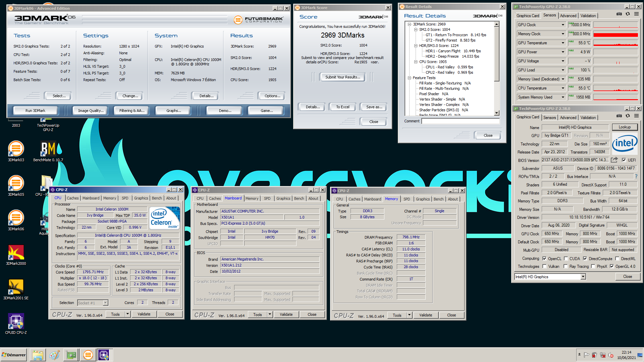Open the 3DMark2001 SE desktop icon
The width and height of the screenshot is (644, 362).
pyautogui.click(x=16, y=289)
